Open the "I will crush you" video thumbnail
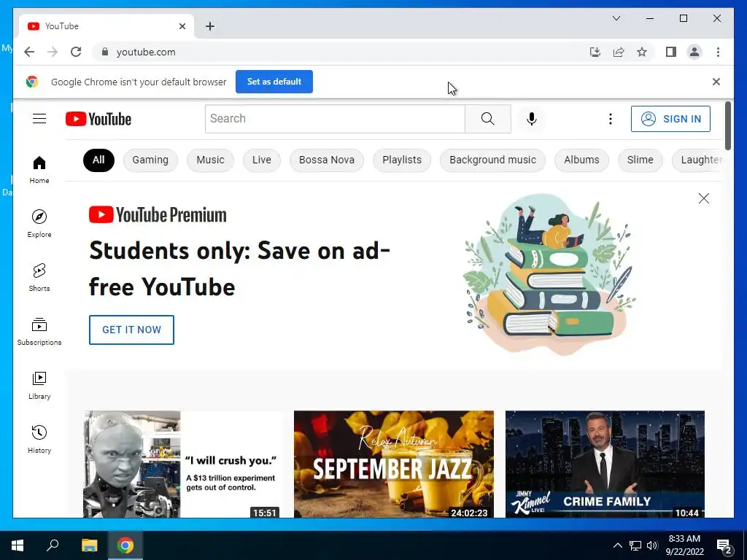Image resolution: width=747 pixels, height=560 pixels. tap(183, 464)
